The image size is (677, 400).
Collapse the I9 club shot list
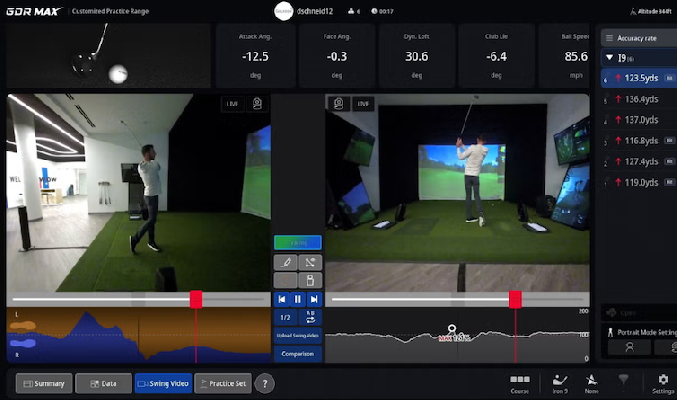pos(609,57)
